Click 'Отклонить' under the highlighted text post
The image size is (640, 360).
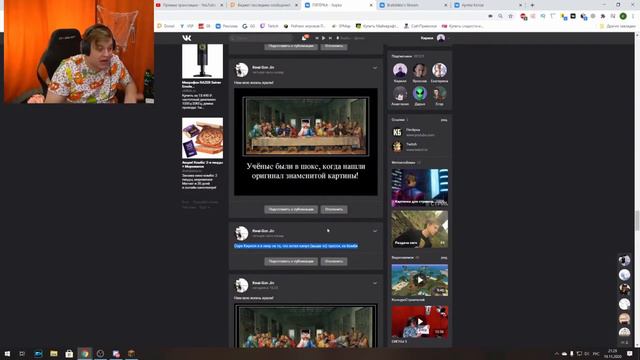point(334,261)
